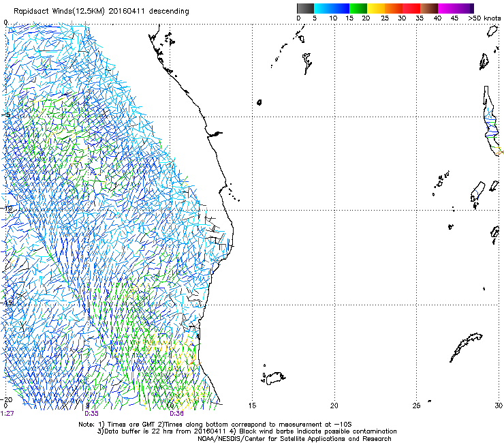This screenshot has height=443, width=504.
Task: Click the '0' label under the color bar
Action: point(298,18)
